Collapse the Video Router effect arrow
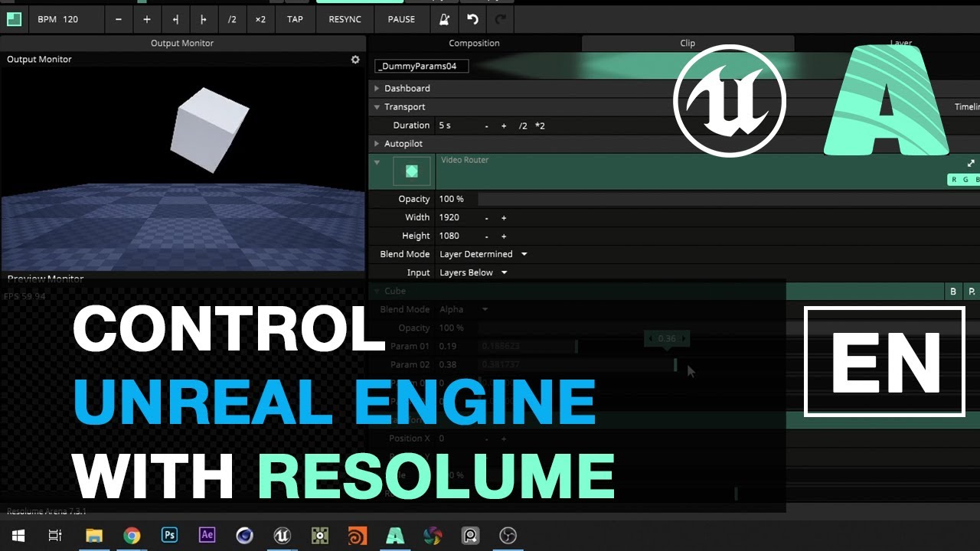Screen dimensions: 980x551 coord(377,162)
